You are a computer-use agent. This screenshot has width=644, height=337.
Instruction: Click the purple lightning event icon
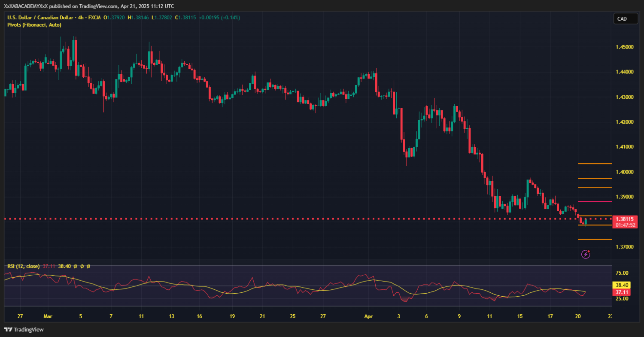point(586,254)
